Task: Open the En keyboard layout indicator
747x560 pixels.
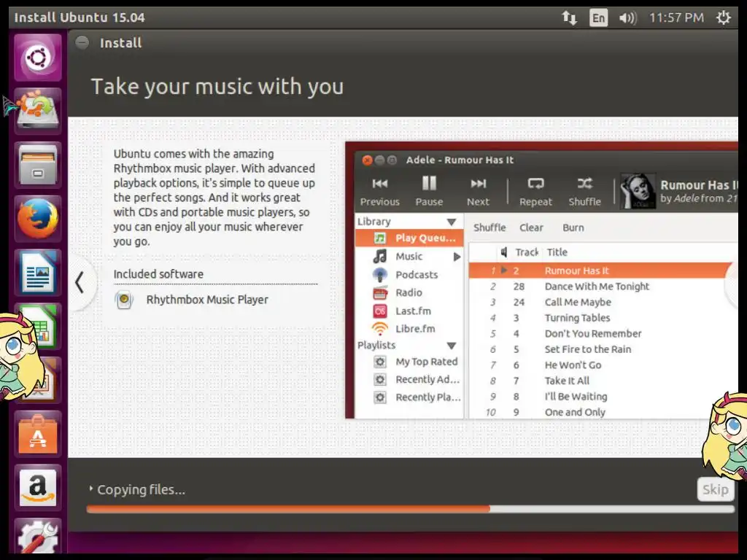Action: pos(598,18)
